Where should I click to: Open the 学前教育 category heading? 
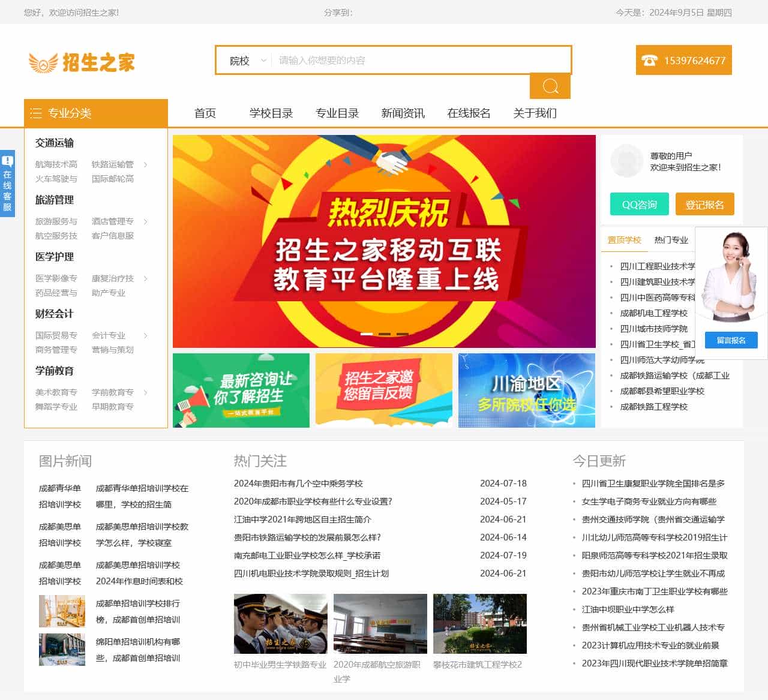[x=55, y=371]
